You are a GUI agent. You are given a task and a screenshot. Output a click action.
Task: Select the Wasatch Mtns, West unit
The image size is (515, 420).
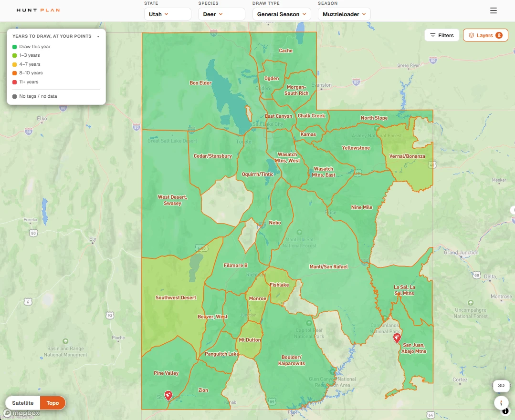pos(287,157)
